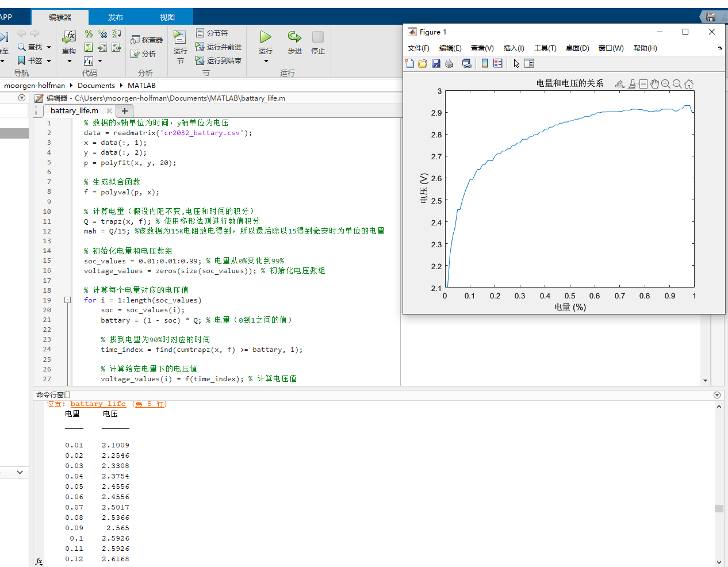Activate the zoom out tool above the plot
The image size is (728, 567).
click(677, 84)
